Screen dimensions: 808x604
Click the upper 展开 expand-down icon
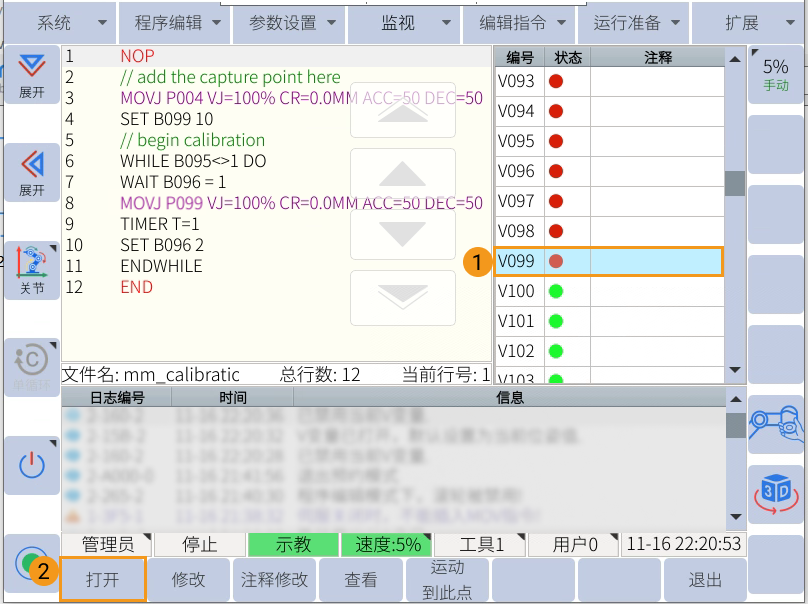point(32,75)
